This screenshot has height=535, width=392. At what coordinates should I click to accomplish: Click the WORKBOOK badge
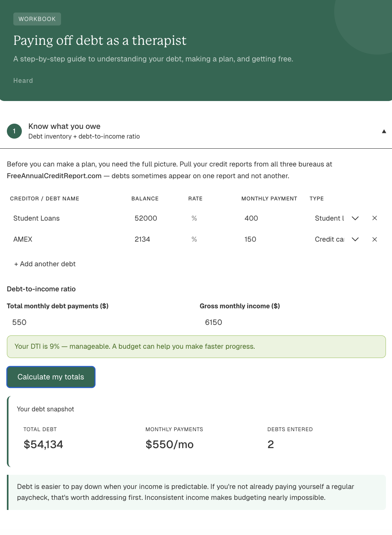click(x=37, y=19)
